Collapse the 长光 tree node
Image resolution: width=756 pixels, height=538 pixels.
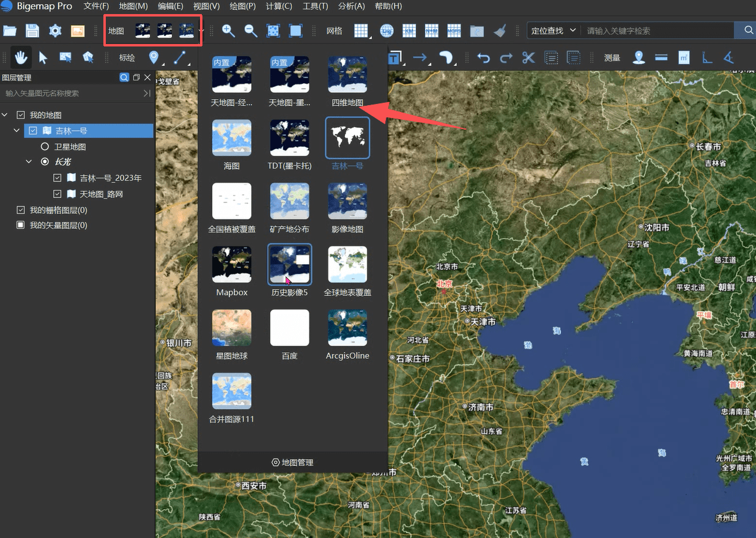click(29, 162)
